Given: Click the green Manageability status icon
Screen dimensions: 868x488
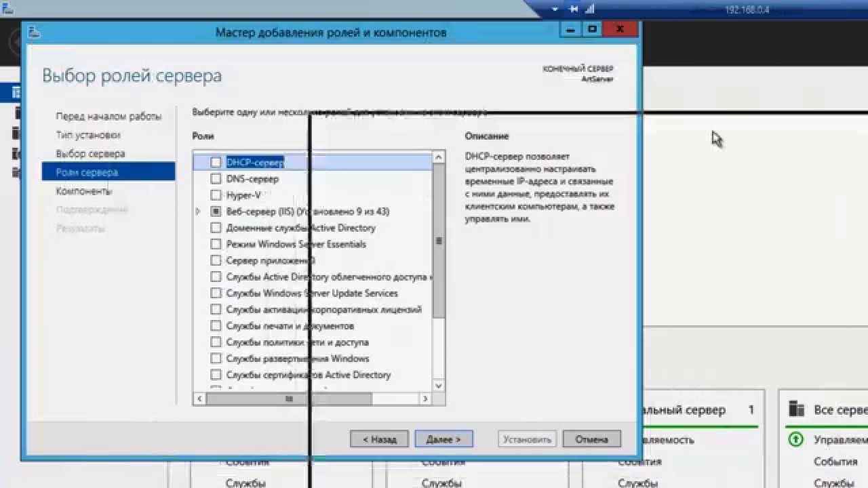Looking at the screenshot, I should [x=796, y=440].
